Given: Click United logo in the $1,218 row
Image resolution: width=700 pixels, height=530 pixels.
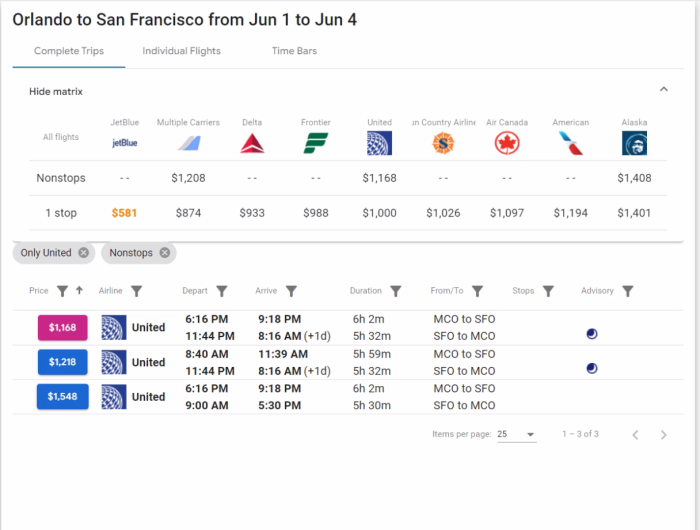Looking at the screenshot, I should (x=114, y=362).
